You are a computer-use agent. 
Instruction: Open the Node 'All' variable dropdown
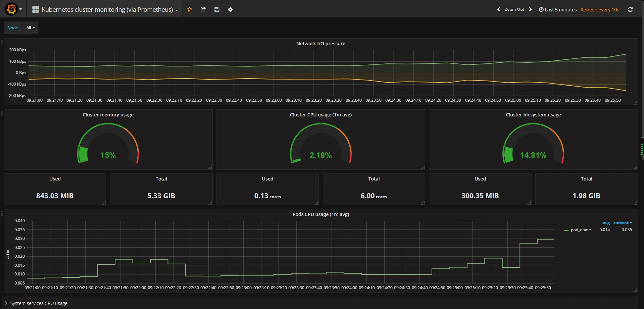point(31,28)
